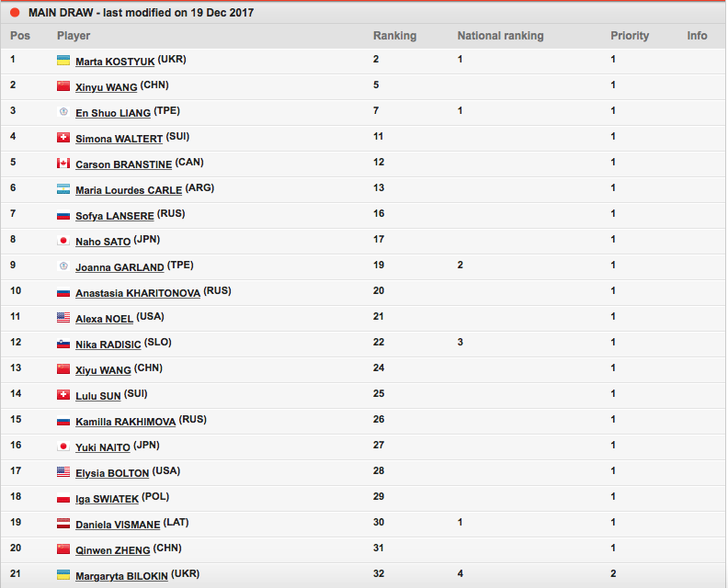This screenshot has height=588, width=728.
Task: Open Iga SWIATEK player link
Action: [107, 499]
